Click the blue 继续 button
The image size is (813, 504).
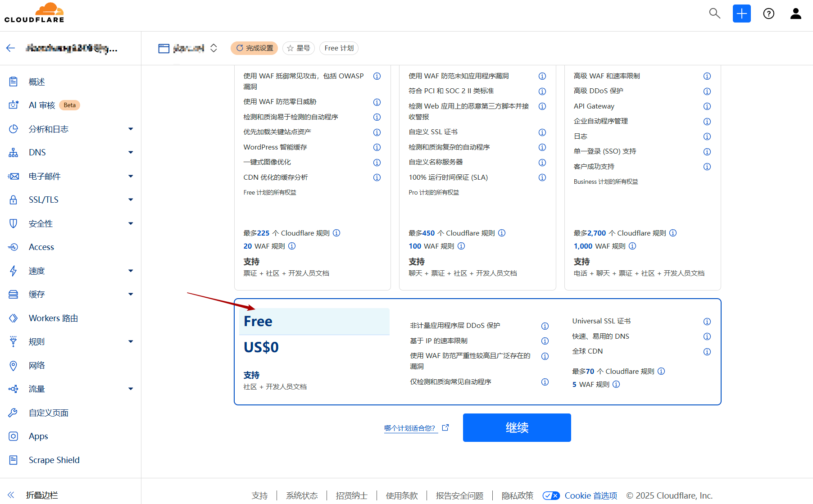click(x=517, y=427)
